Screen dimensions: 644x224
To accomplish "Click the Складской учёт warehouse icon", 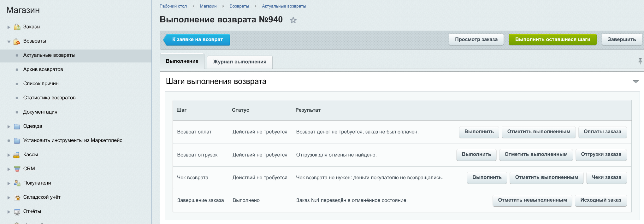I will pyautogui.click(x=17, y=197).
